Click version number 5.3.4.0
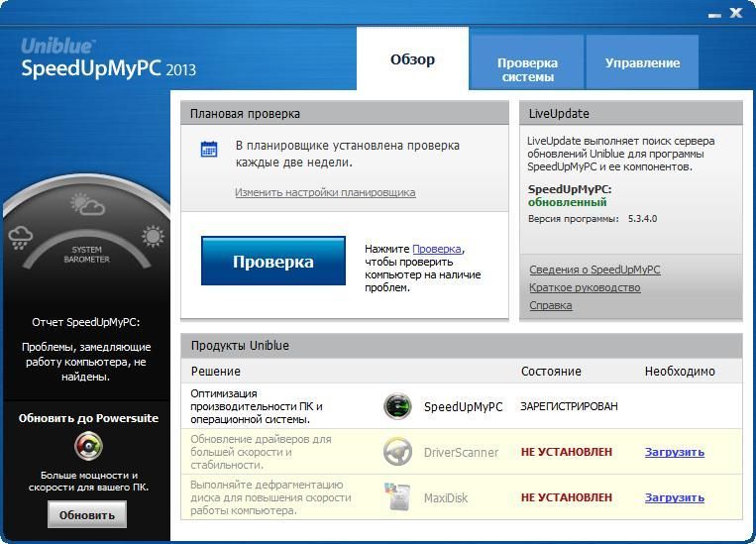 (642, 218)
